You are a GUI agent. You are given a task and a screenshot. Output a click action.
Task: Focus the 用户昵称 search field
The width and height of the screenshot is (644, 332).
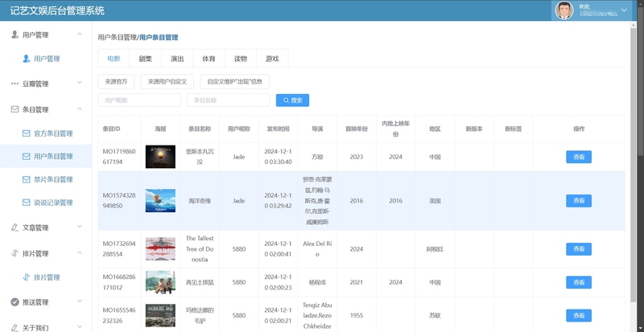pyautogui.click(x=139, y=100)
